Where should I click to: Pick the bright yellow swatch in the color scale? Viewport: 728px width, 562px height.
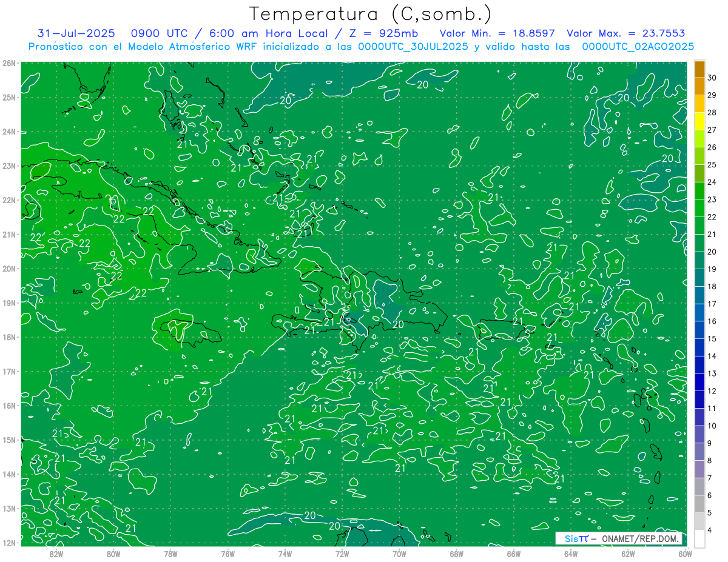point(699,121)
